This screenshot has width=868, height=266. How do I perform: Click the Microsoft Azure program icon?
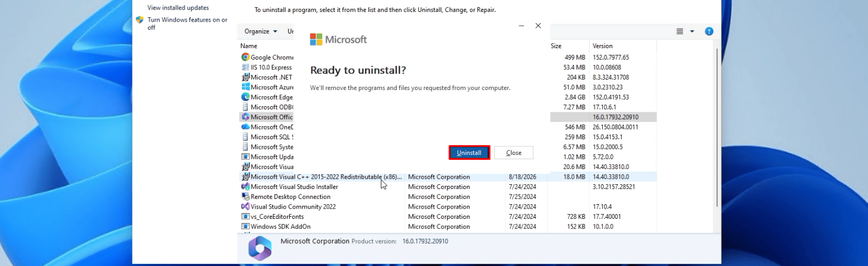pyautogui.click(x=245, y=87)
